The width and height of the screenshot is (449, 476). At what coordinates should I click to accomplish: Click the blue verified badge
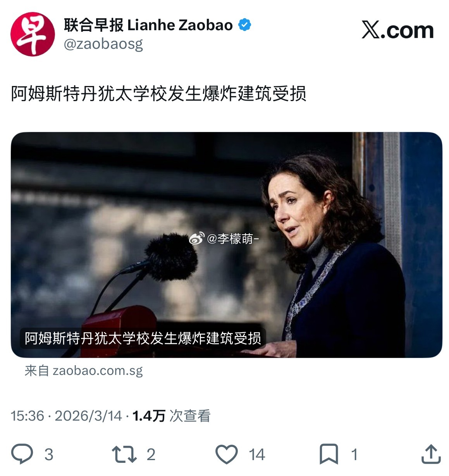coord(244,25)
